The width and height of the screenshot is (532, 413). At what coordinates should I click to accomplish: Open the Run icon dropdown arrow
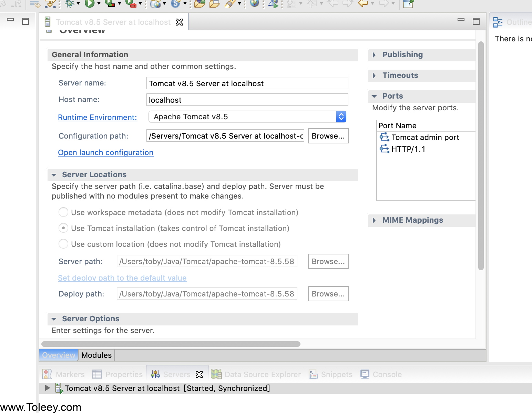click(99, 4)
